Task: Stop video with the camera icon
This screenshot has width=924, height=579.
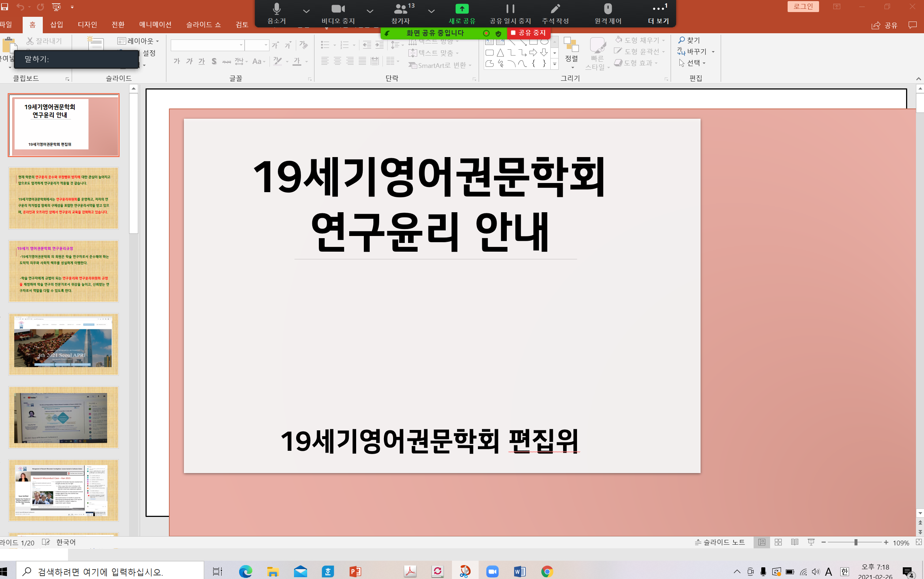Action: pos(337,9)
